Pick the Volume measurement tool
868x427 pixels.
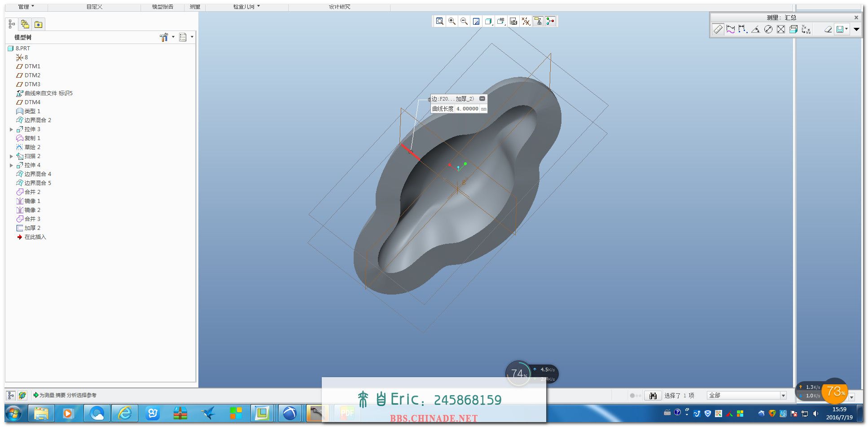point(793,29)
